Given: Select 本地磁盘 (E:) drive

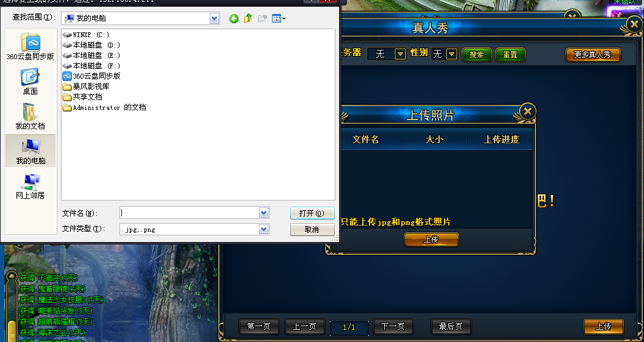Looking at the screenshot, I should pos(91,55).
